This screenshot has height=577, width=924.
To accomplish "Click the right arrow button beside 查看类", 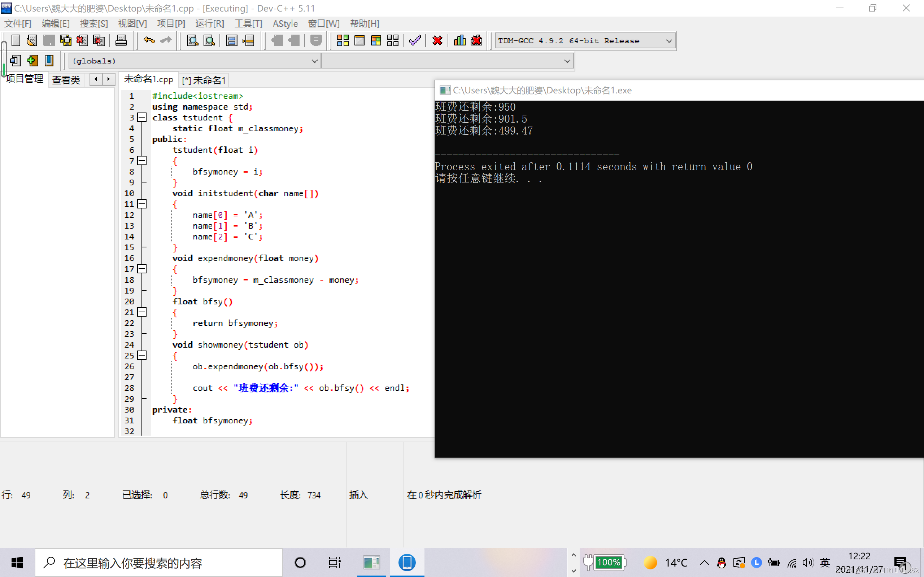I will 109,79.
